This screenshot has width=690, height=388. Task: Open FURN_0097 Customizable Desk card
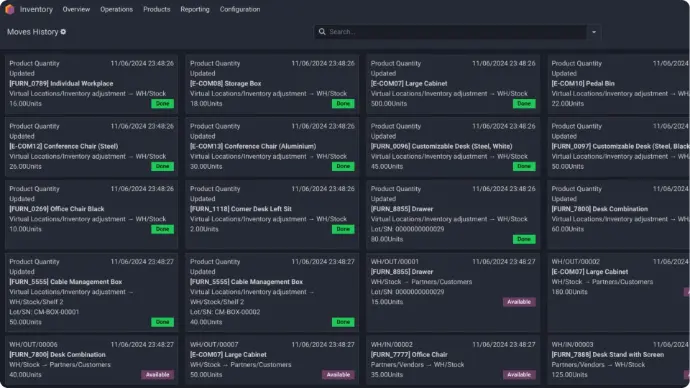[x=619, y=146]
